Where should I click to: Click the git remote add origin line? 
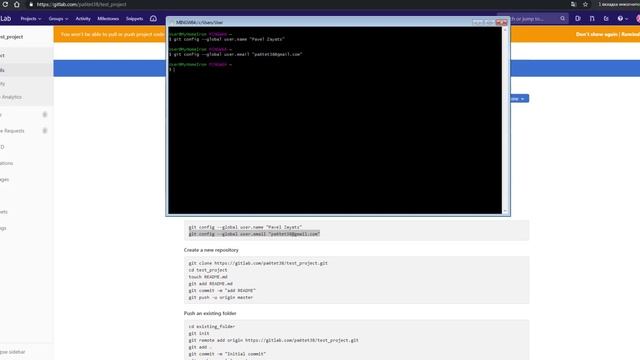[273, 340]
